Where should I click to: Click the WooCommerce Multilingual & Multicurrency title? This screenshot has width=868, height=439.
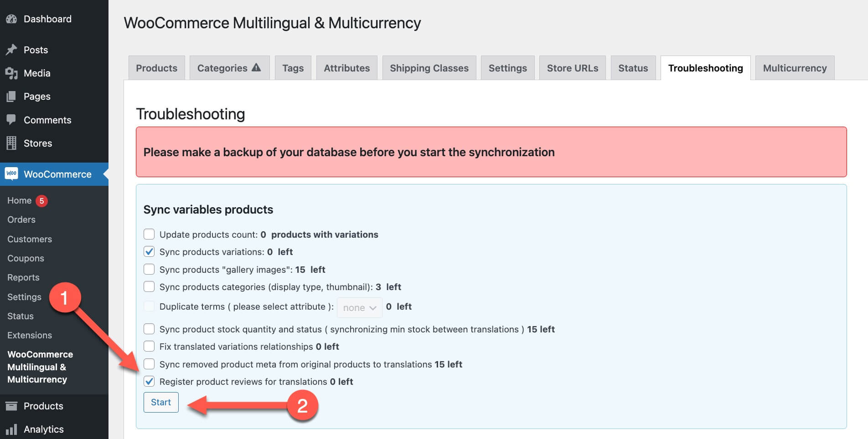(x=272, y=23)
